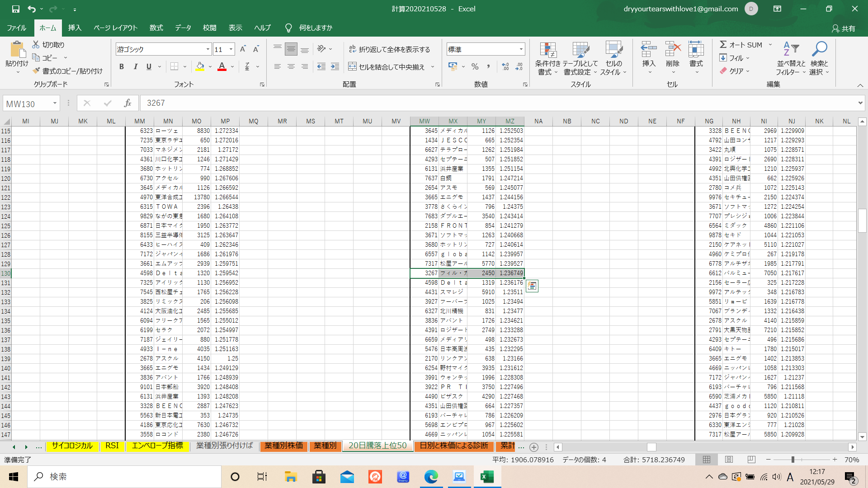The image size is (868, 488).
Task: Open the 数式 ribbon tab
Action: (156, 28)
